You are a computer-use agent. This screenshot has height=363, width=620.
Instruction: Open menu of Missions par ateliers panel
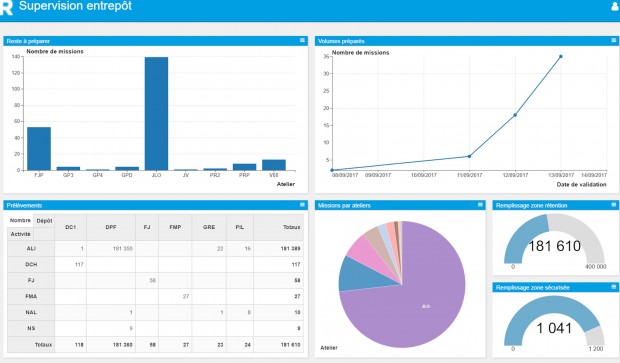pos(480,205)
